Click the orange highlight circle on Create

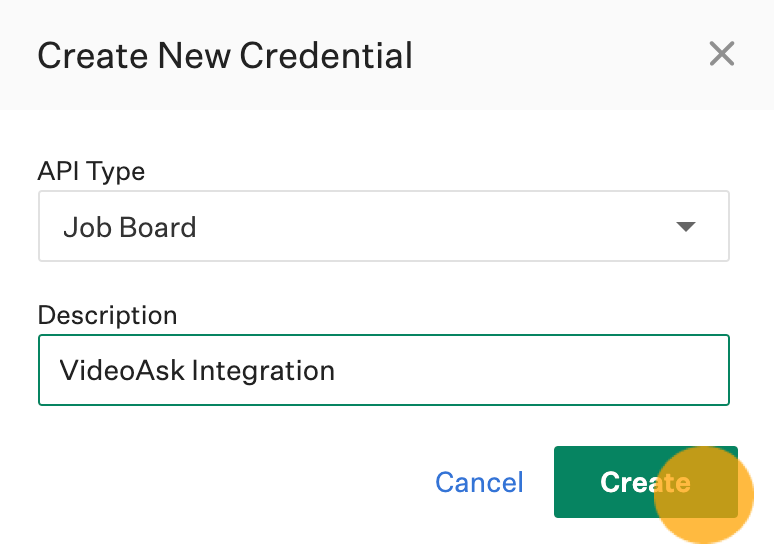click(703, 495)
